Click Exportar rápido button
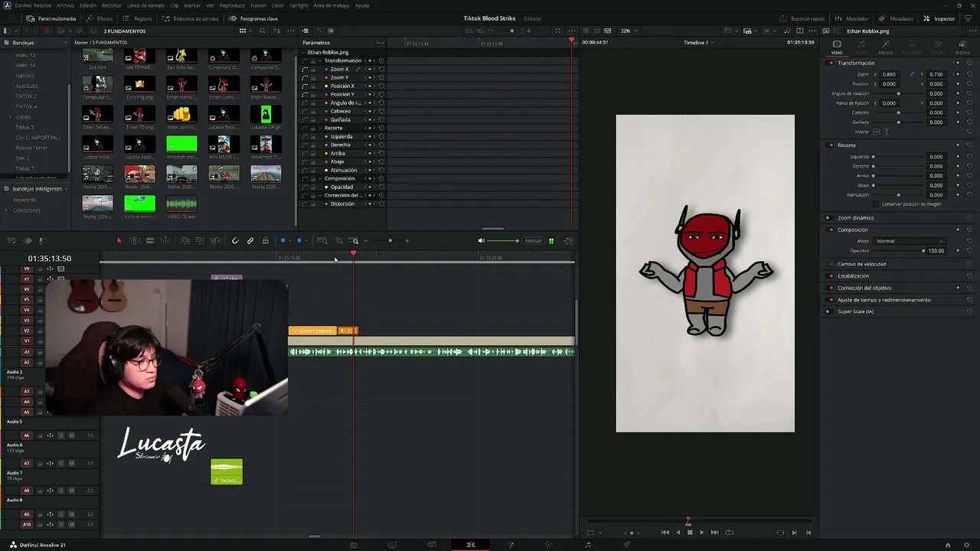Image resolution: width=980 pixels, height=551 pixels. (802, 18)
